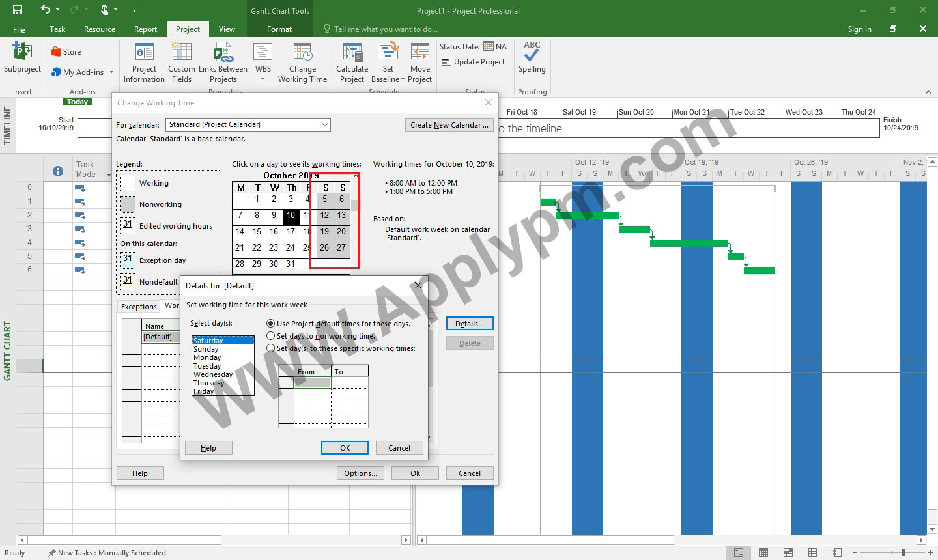This screenshot has width=938, height=560.
Task: Click Calculate Project
Action: 352,63
